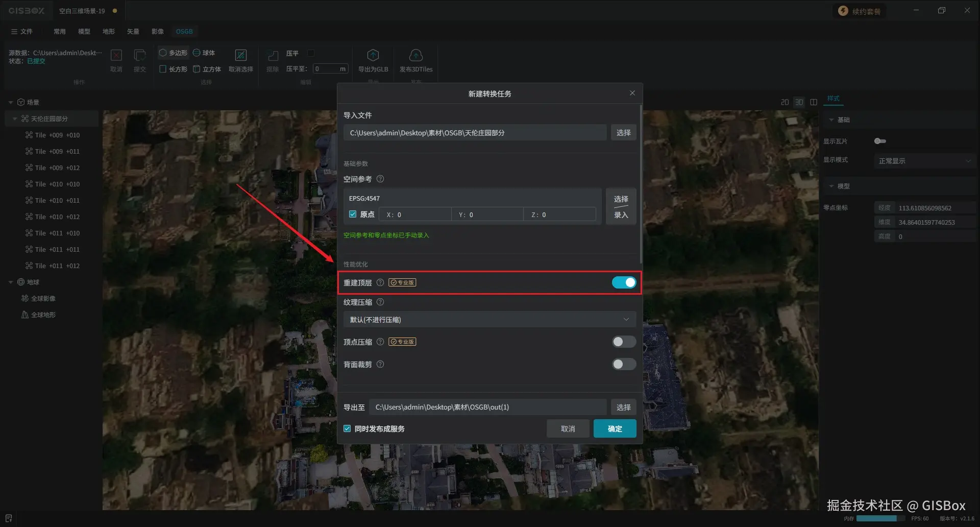Click the 经度 longitude value field
This screenshot has width=980, height=527.
[x=936, y=208]
